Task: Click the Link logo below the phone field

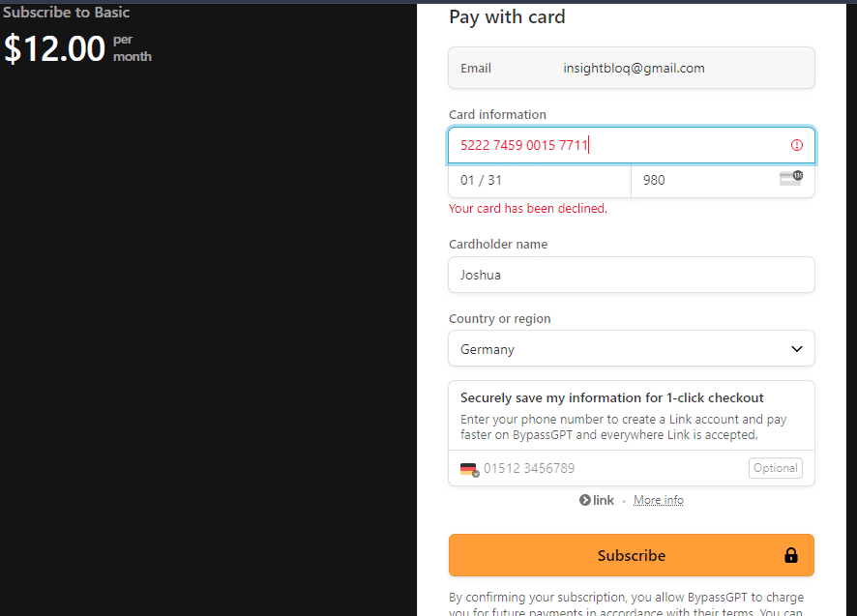Action: [x=597, y=500]
